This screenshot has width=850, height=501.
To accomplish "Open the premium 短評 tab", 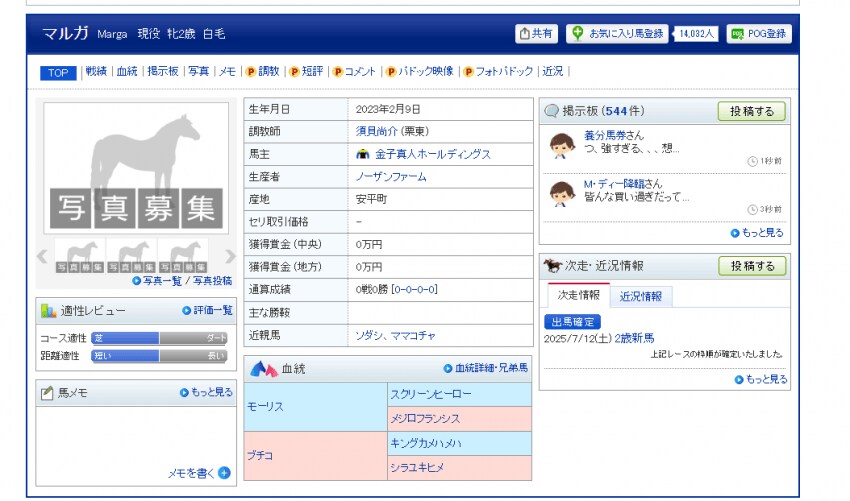I will 306,72.
